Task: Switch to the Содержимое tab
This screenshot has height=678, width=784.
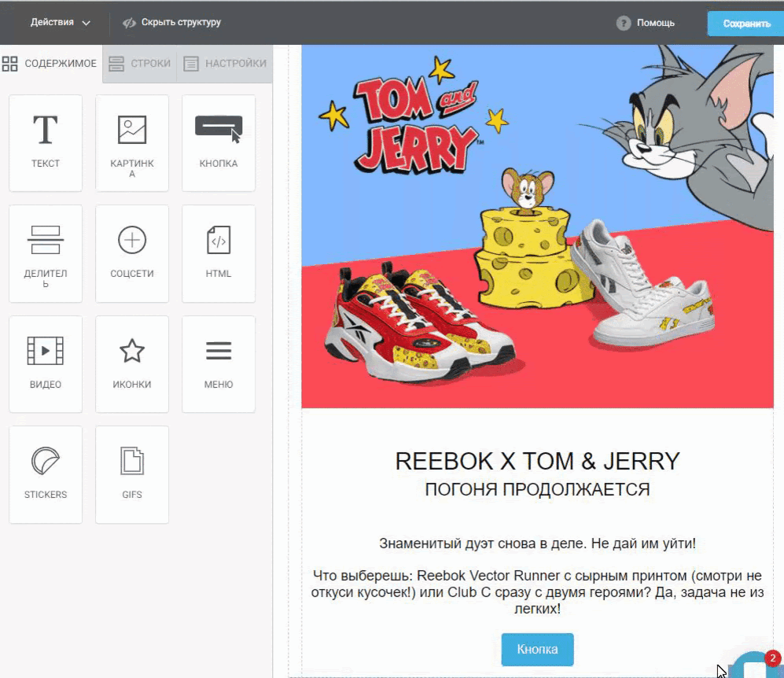Action: 50,64
